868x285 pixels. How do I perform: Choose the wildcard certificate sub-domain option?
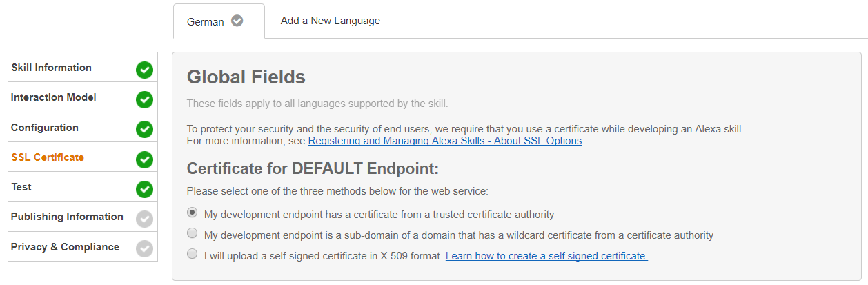coord(193,233)
